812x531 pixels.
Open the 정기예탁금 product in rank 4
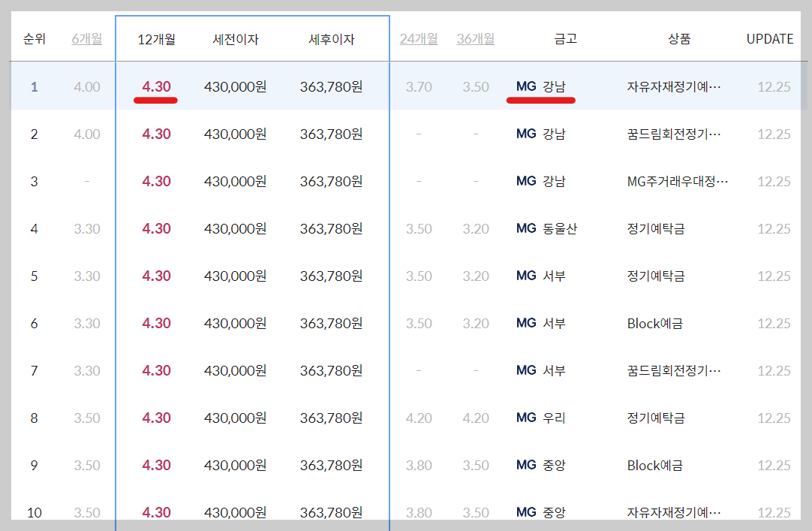656,228
